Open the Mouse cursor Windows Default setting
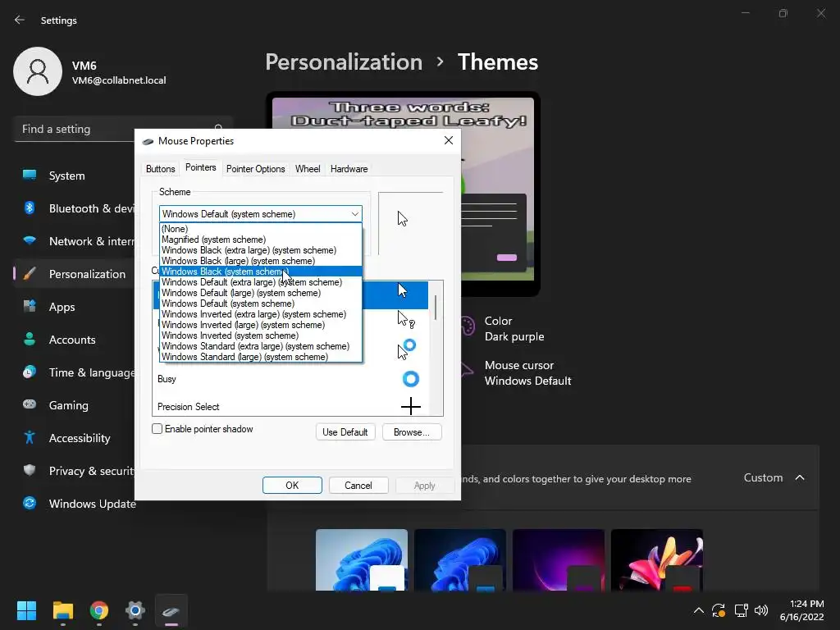The width and height of the screenshot is (840, 630). [517, 373]
